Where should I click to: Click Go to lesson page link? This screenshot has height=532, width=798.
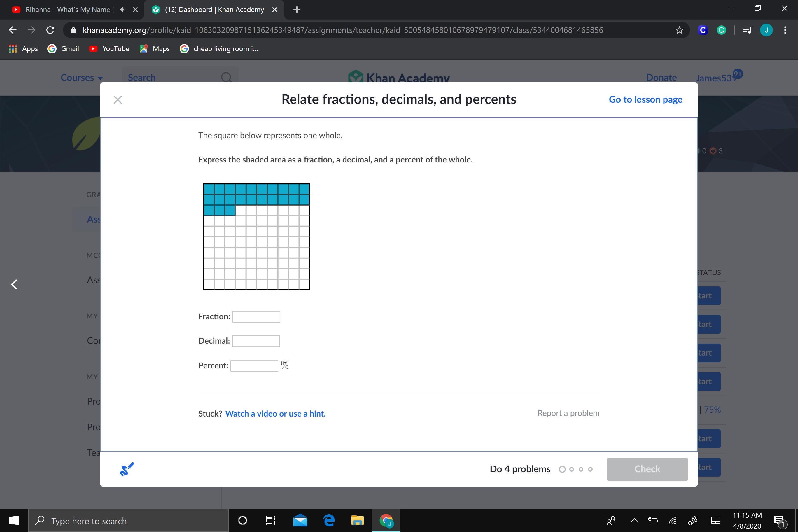[x=645, y=99]
